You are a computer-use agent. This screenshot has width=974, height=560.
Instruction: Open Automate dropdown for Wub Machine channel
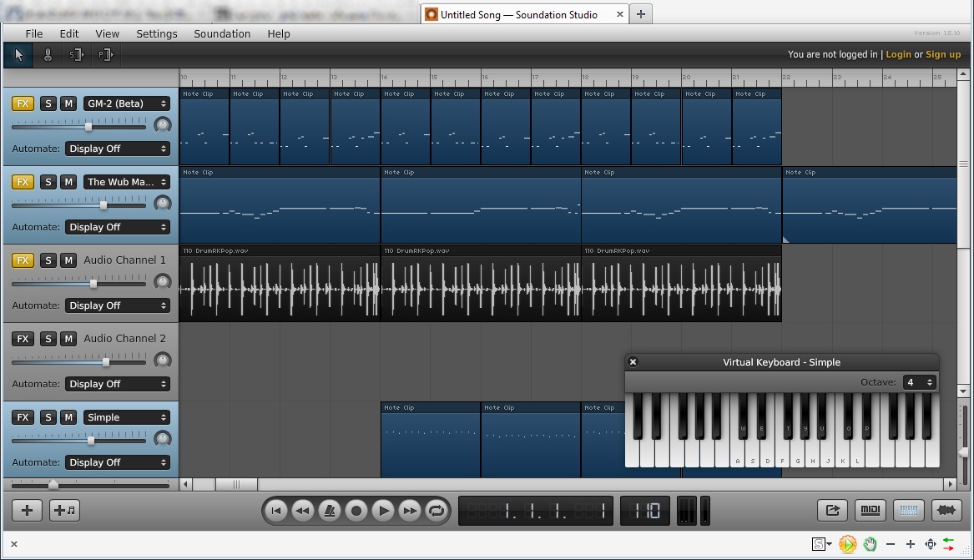(x=118, y=227)
